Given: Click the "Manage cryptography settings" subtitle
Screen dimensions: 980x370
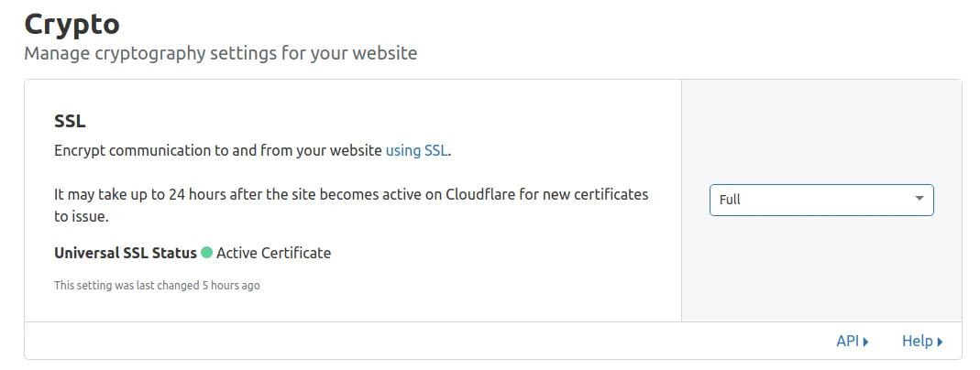Looking at the screenshot, I should (165, 53).
